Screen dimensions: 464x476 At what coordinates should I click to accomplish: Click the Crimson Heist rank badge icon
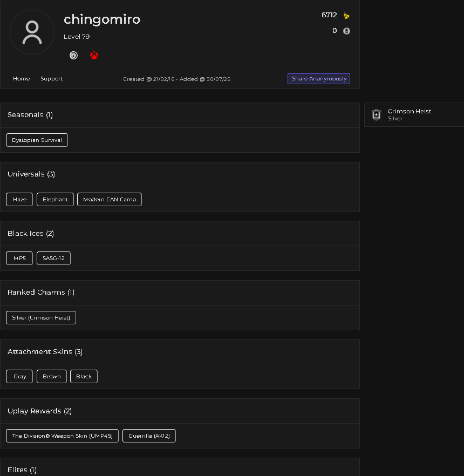pos(376,115)
